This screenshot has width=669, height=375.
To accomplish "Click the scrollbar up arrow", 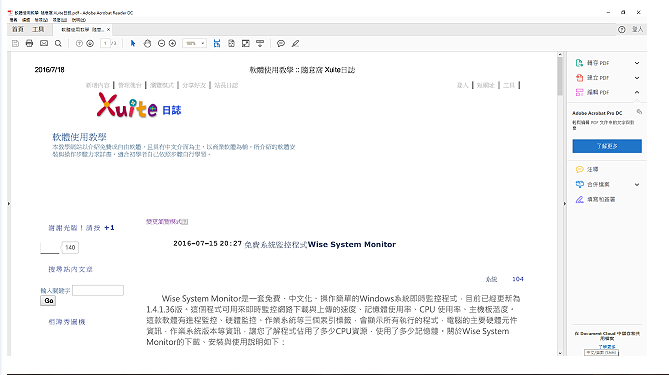I will pos(560,55).
